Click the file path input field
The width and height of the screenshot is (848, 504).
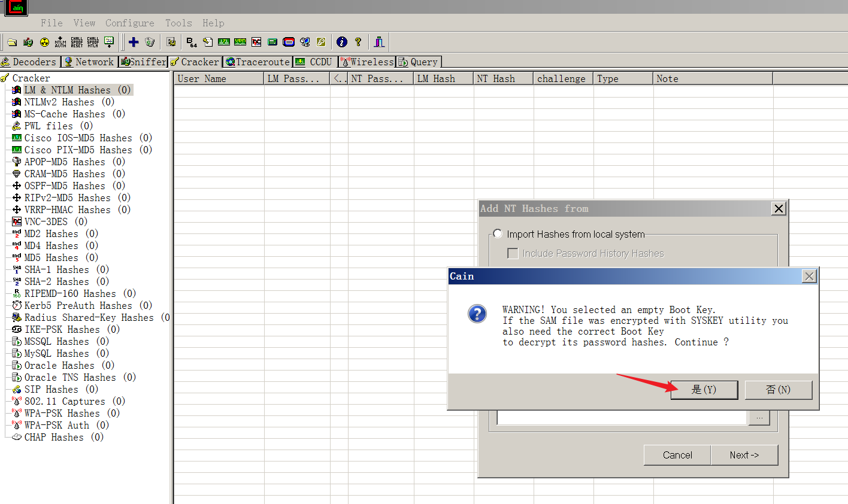pos(622,417)
